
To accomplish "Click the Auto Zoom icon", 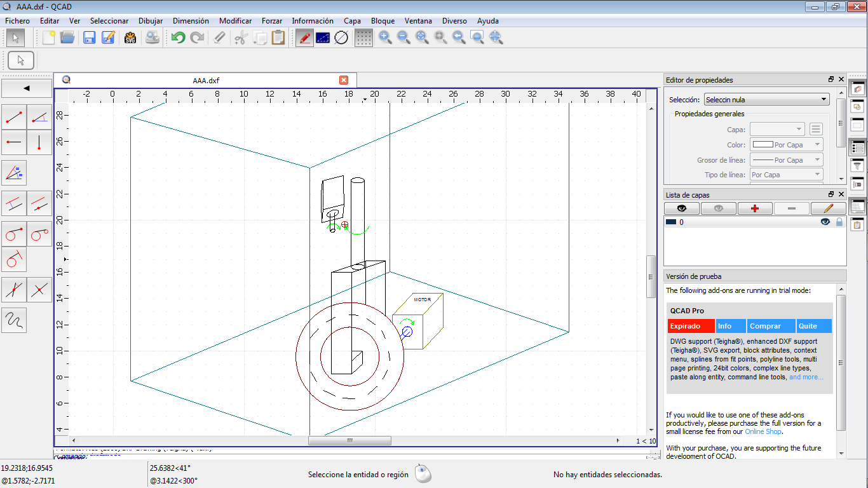I will (x=422, y=37).
